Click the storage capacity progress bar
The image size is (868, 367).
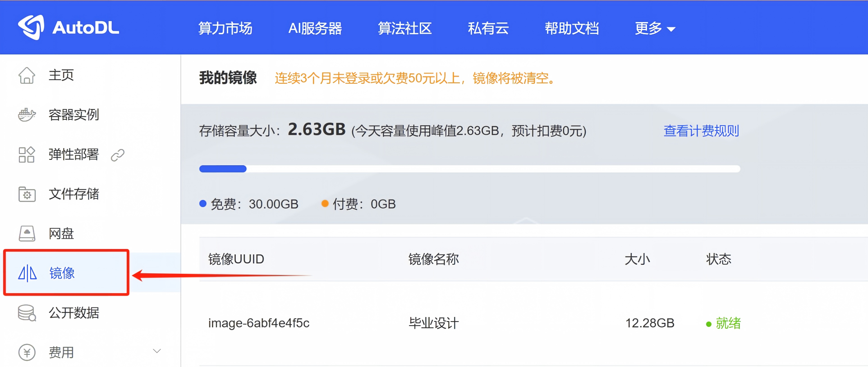[x=470, y=169]
